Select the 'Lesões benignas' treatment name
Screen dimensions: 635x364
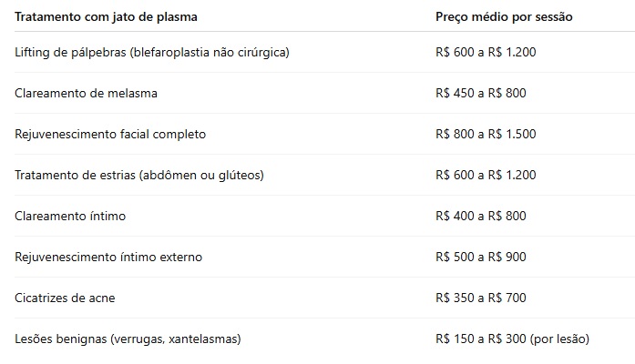[x=60, y=339]
